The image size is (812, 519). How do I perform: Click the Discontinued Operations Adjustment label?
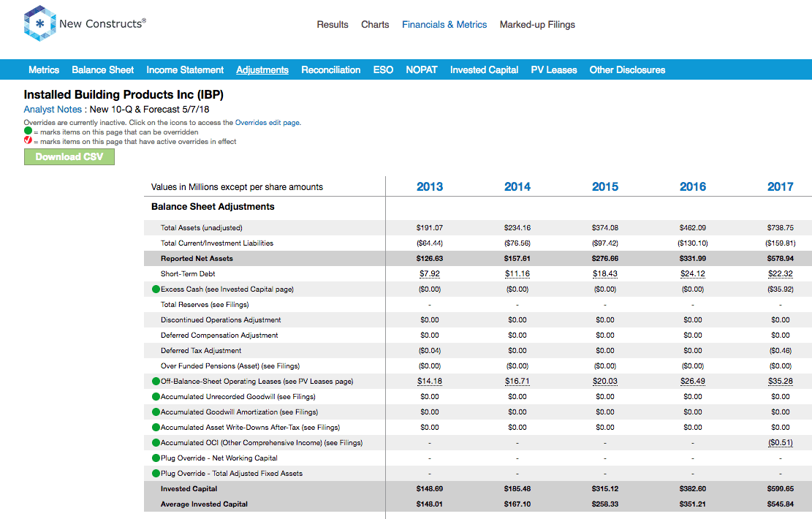coord(221,320)
